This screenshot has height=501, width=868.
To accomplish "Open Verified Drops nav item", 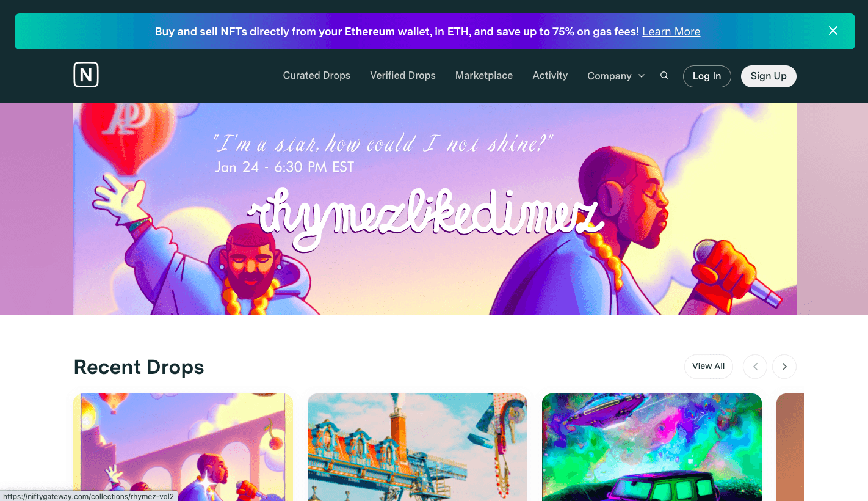I will click(x=403, y=76).
